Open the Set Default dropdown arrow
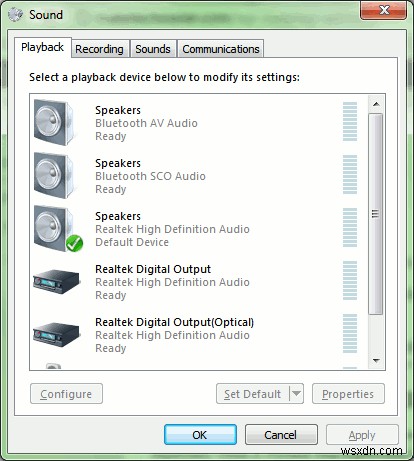This screenshot has width=414, height=461. (x=296, y=394)
